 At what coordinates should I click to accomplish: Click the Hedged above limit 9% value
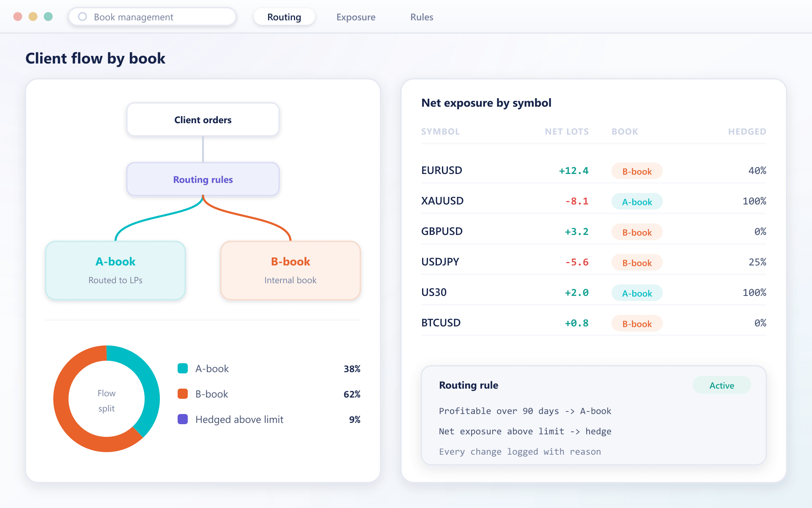coord(355,420)
